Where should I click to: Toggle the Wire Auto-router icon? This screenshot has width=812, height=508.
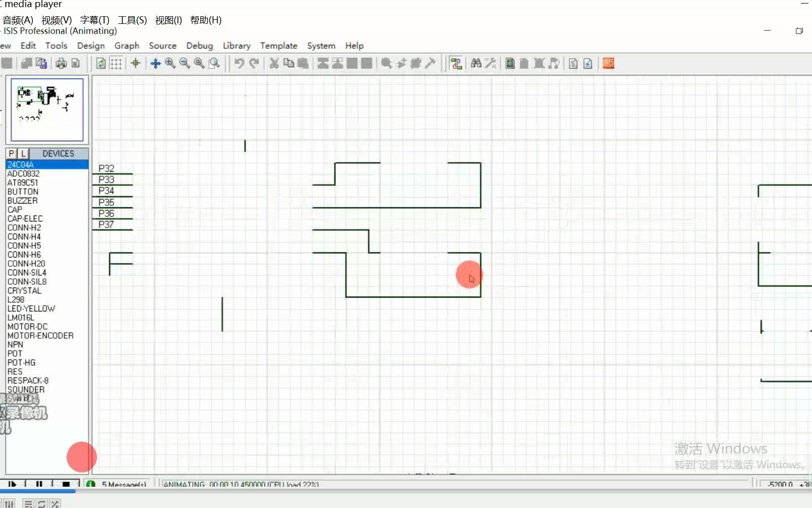(456, 63)
